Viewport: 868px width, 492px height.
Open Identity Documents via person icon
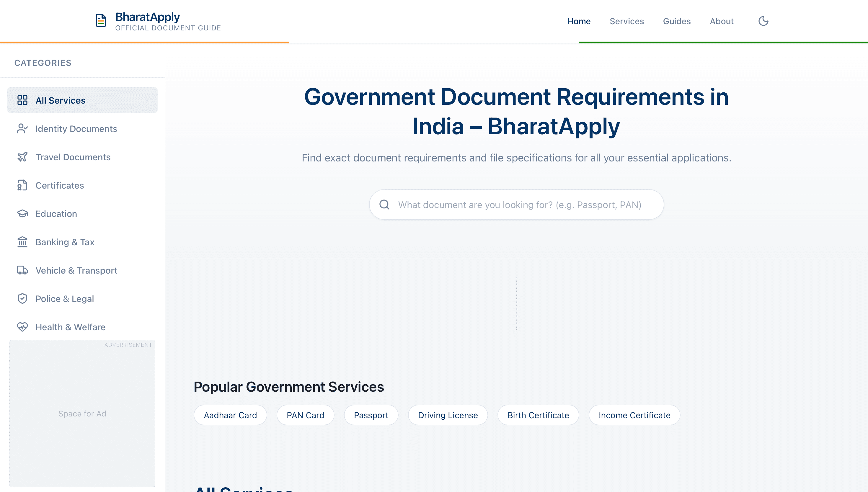[x=22, y=128]
